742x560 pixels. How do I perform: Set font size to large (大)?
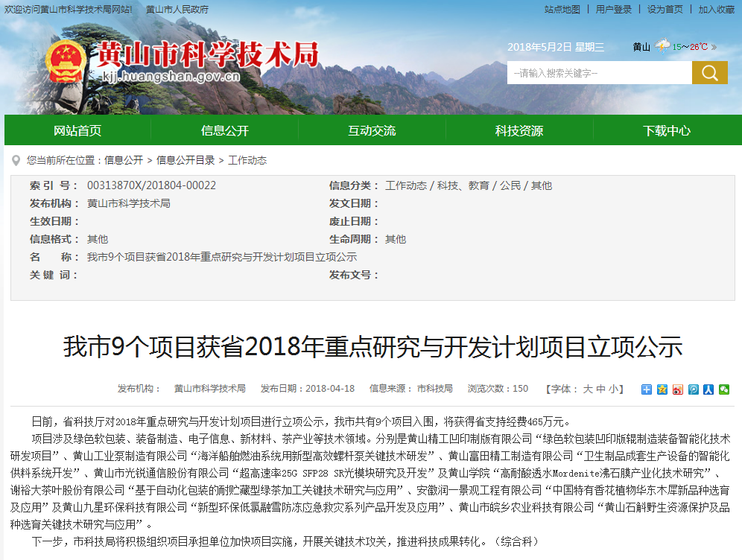pyautogui.click(x=587, y=389)
